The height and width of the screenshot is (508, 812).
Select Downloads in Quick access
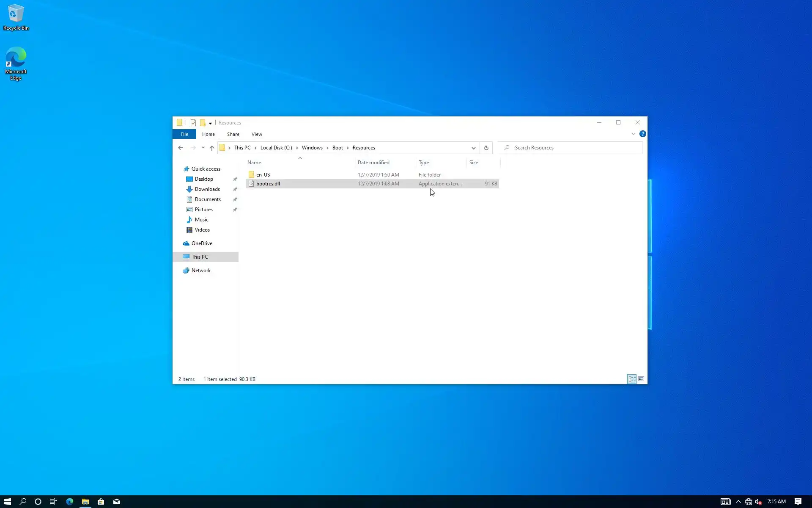click(x=207, y=189)
